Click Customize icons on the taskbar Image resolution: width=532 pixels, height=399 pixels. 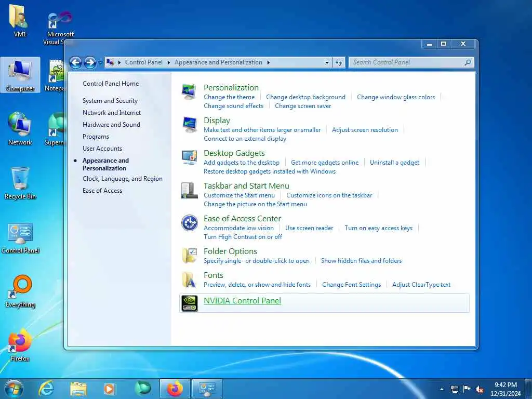tap(329, 195)
